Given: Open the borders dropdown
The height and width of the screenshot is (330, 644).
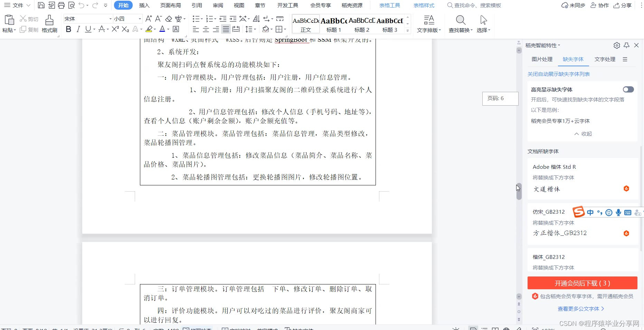Looking at the screenshot, I should (285, 29).
